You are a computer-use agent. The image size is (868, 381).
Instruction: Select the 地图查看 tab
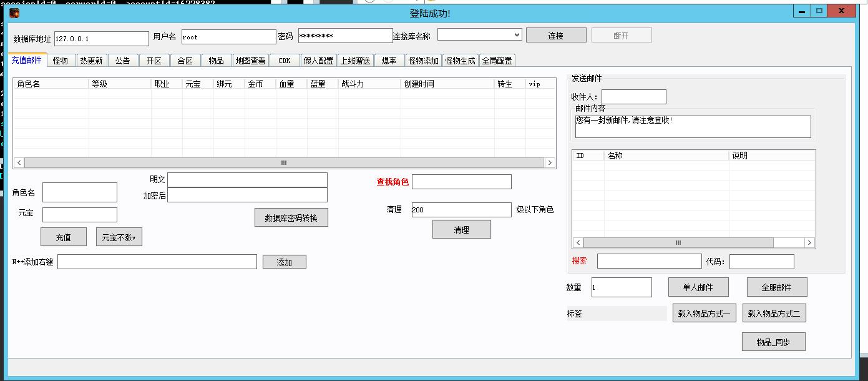[250, 61]
